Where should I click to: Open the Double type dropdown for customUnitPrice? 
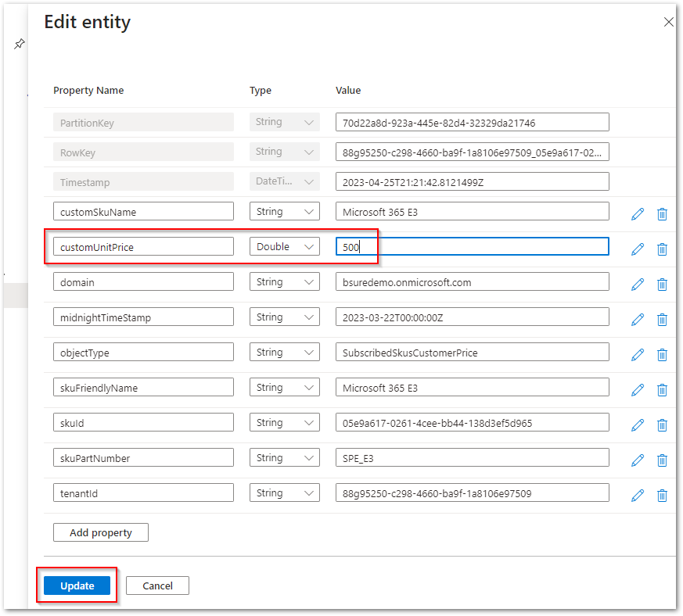(285, 246)
